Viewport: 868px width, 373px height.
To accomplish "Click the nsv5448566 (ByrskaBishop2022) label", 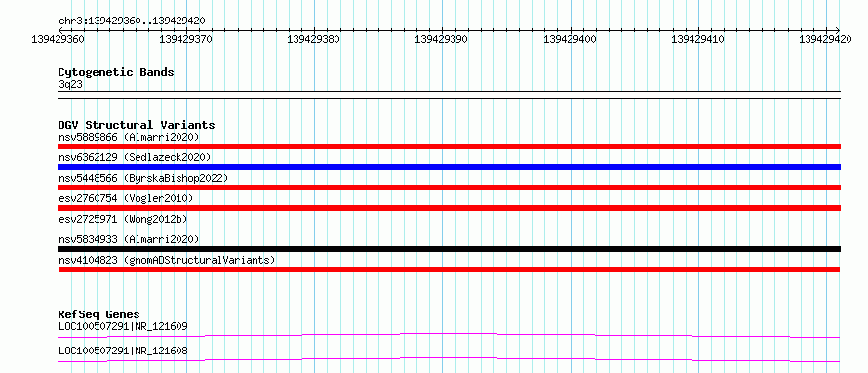I will pyautogui.click(x=142, y=178).
